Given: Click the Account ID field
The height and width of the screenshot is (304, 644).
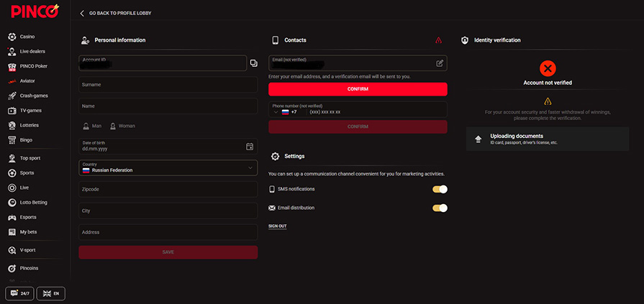Looking at the screenshot, I should 163,63.
